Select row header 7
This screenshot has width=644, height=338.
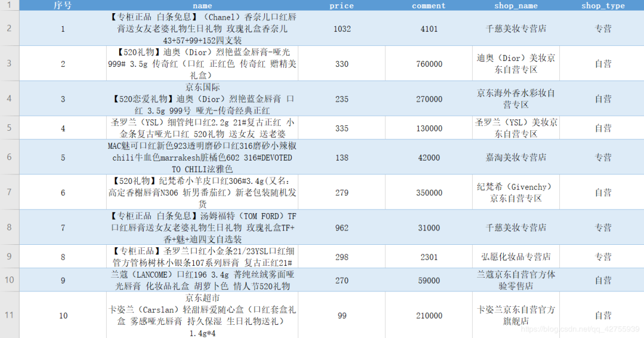point(10,192)
